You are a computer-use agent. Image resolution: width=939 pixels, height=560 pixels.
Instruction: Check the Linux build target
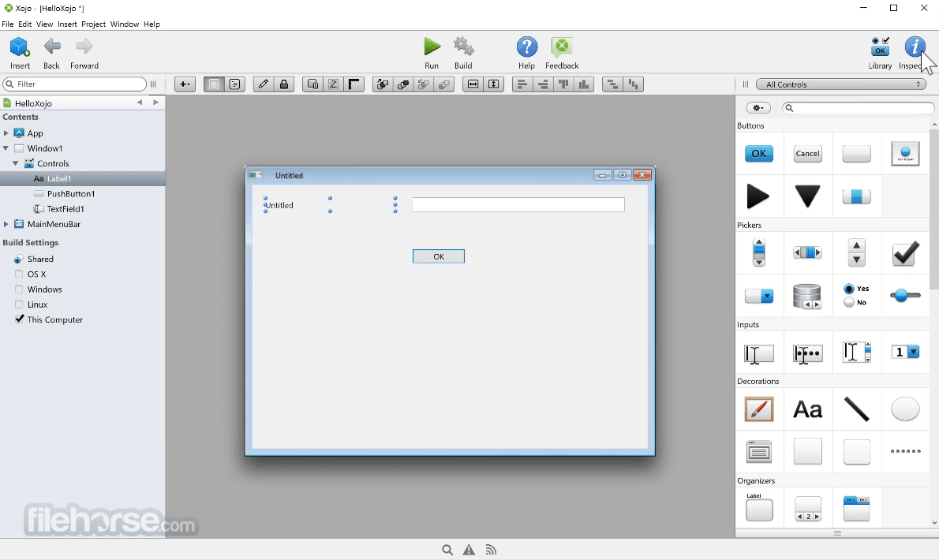pyautogui.click(x=21, y=304)
